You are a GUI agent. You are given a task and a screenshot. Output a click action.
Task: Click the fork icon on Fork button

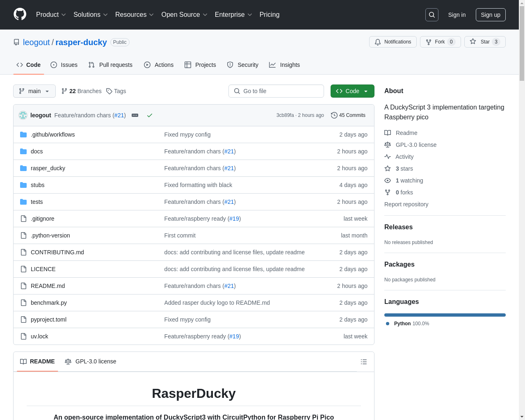coord(429,42)
